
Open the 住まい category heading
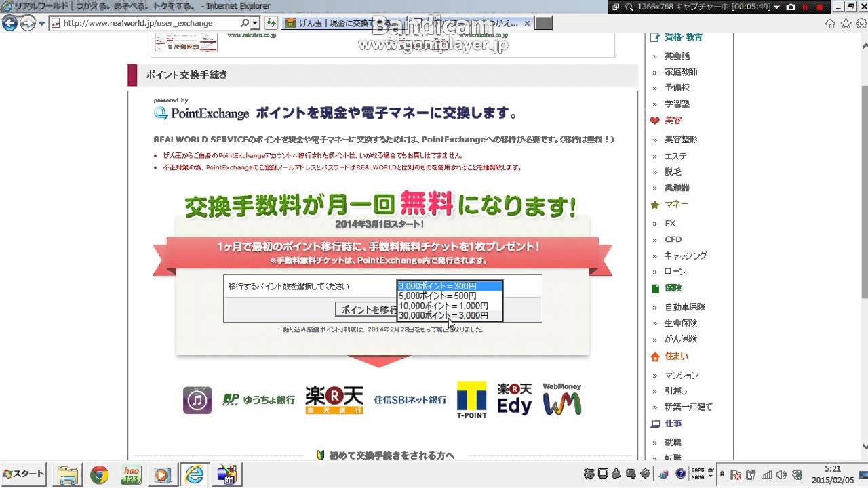676,356
